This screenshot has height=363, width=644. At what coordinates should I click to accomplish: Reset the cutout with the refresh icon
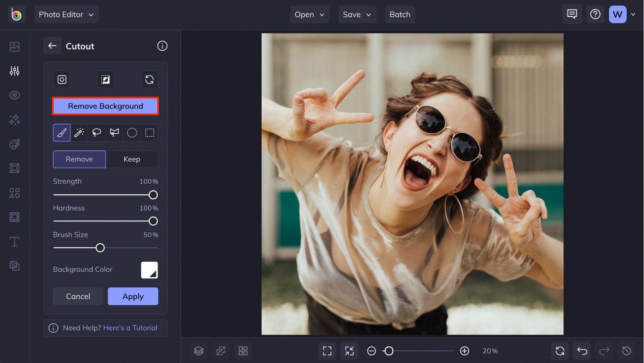pos(149,79)
